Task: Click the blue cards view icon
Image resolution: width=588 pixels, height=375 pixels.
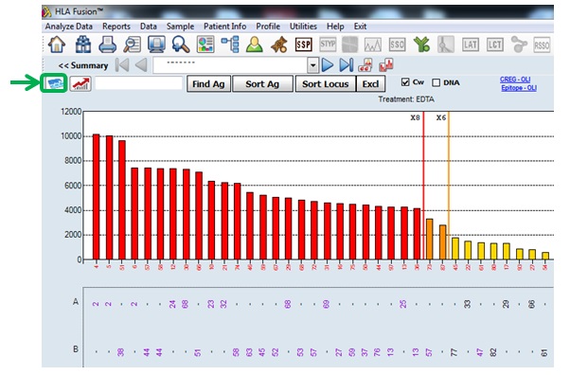Action: [54, 83]
